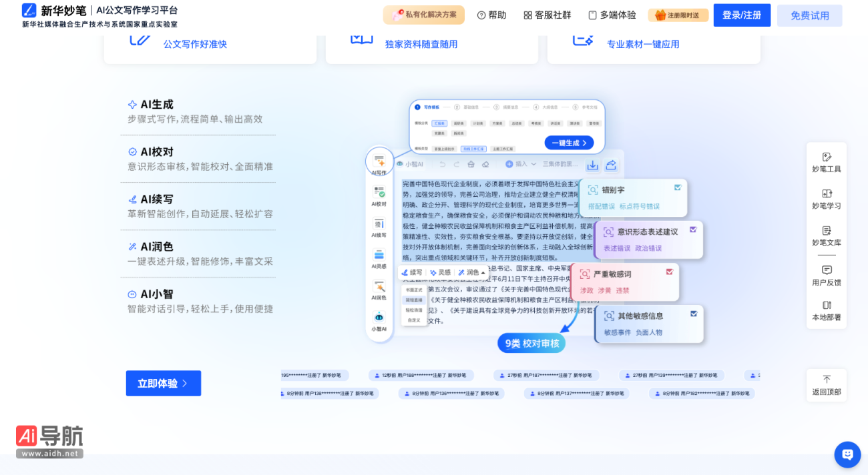
Task: Click the 公文写作好准快 card text
Action: coord(195,44)
